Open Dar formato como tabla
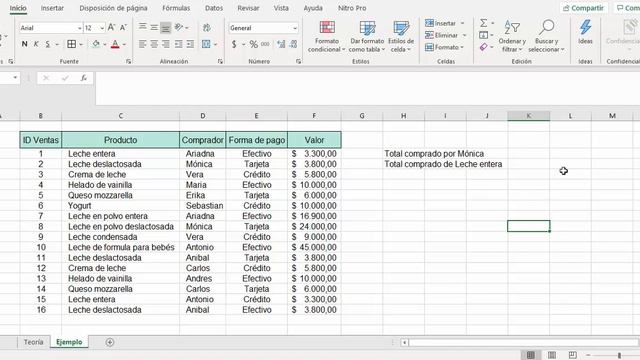This screenshot has height=360, width=640. [367, 37]
